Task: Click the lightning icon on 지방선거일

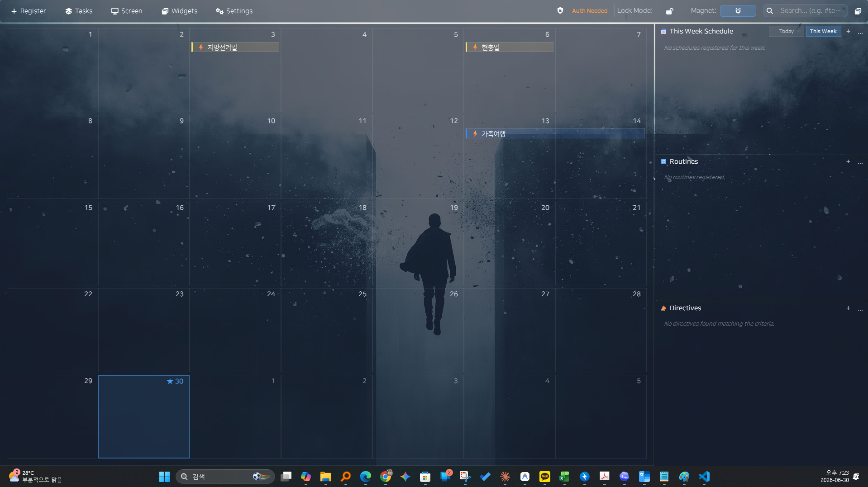Action: click(201, 47)
